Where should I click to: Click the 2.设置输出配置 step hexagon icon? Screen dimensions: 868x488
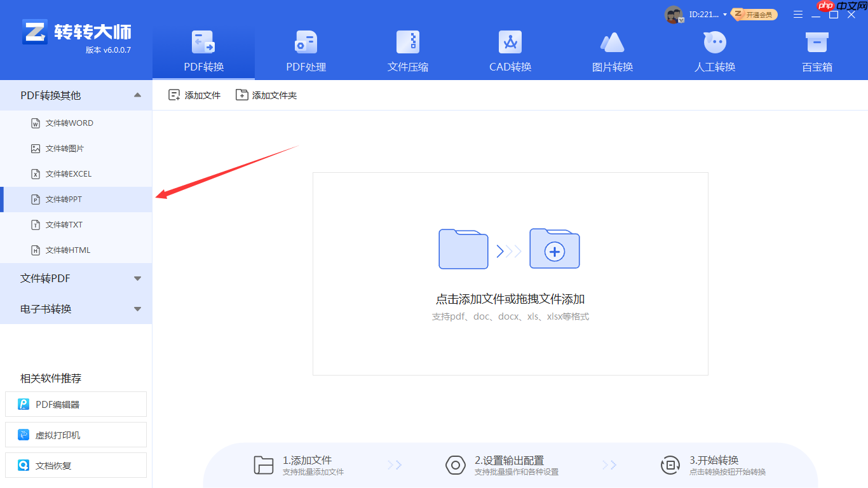[x=455, y=465]
